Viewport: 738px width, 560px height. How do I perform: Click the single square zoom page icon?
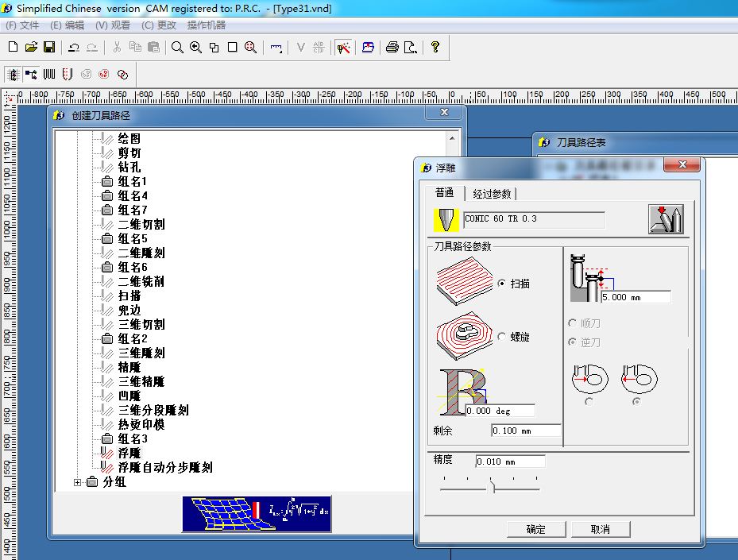click(x=232, y=47)
